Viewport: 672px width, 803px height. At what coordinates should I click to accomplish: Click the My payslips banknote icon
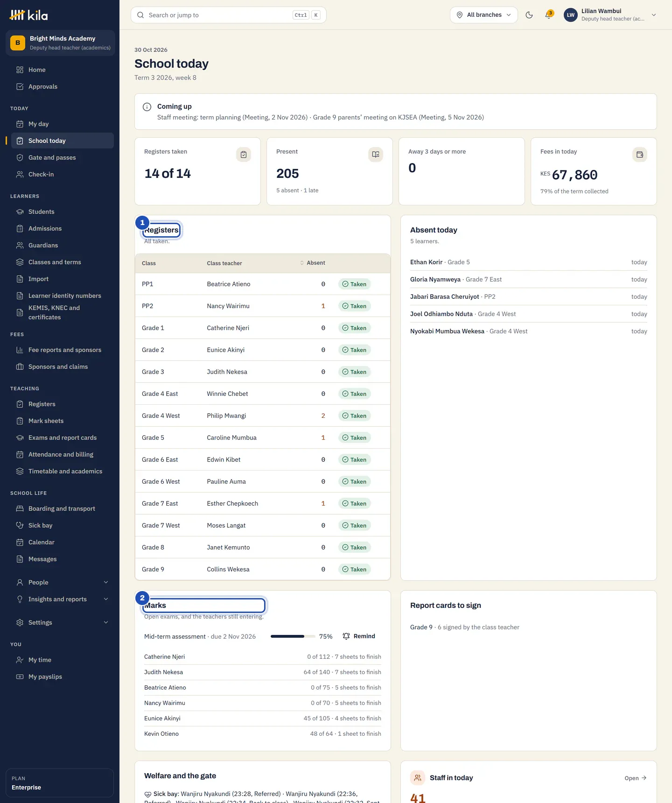(x=20, y=677)
